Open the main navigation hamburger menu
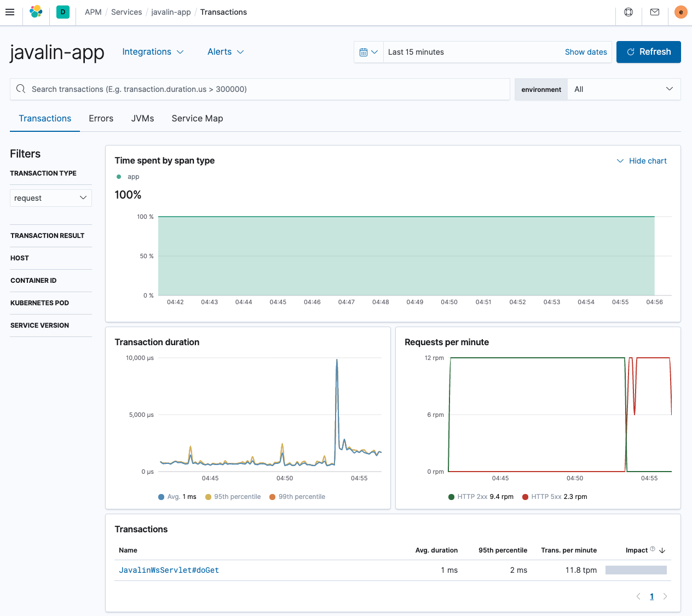The width and height of the screenshot is (692, 616). [10, 12]
